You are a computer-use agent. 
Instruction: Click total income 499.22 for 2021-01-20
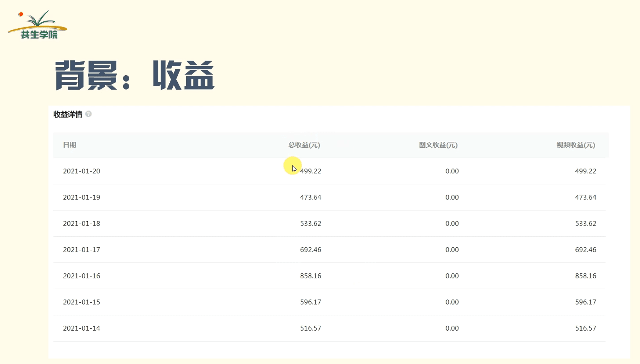coord(310,171)
